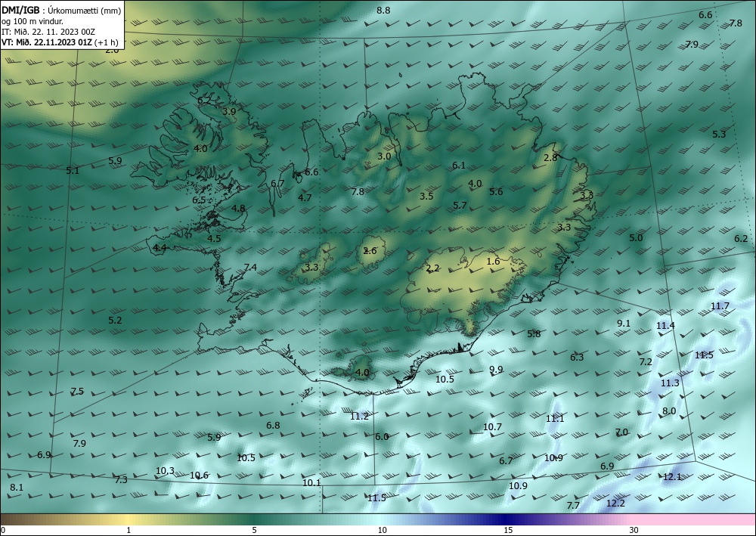756x536 pixels.
Task: Select the initial time "IT: Mið. 22. 11. 2023 00Z"
Action: pyautogui.click(x=48, y=32)
